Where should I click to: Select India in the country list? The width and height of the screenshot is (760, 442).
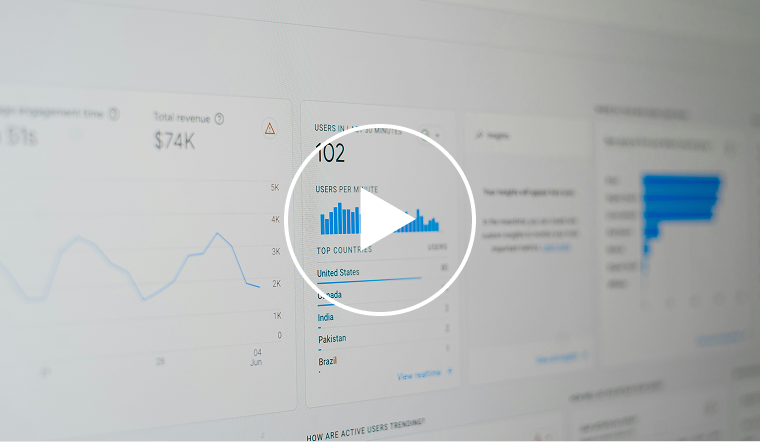pos(326,318)
